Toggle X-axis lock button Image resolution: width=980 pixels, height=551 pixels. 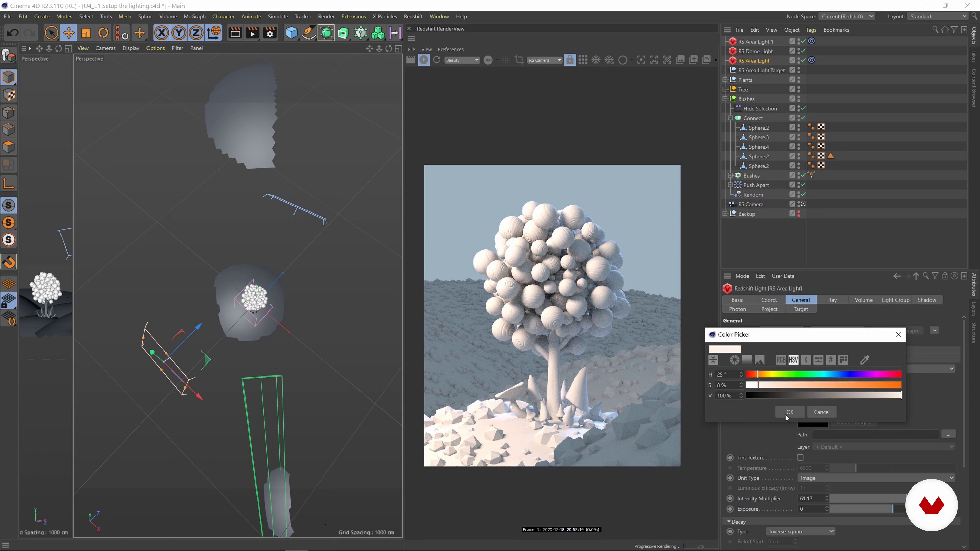pos(161,33)
